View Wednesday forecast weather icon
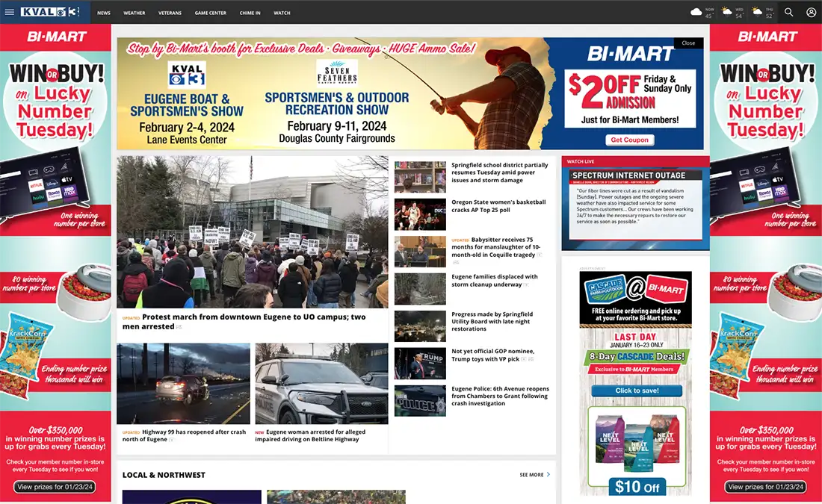The image size is (822, 504). [726, 11]
